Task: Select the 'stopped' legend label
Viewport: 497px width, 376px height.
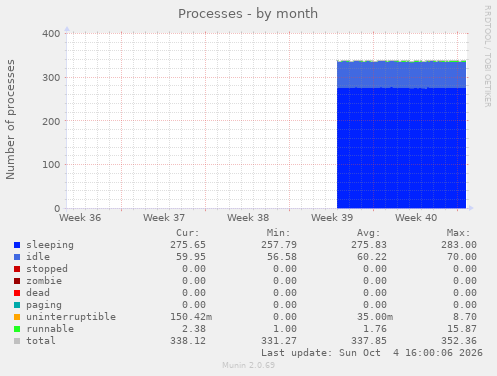Action: coord(47,269)
